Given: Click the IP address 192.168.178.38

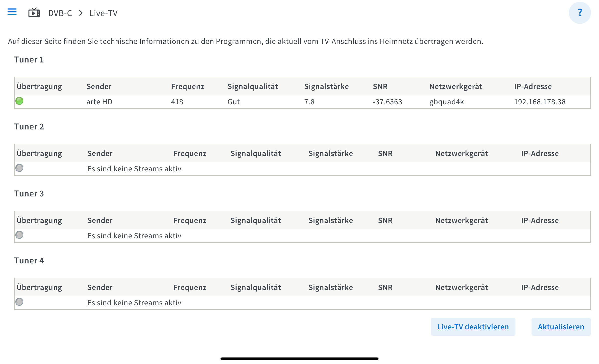Looking at the screenshot, I should [540, 102].
